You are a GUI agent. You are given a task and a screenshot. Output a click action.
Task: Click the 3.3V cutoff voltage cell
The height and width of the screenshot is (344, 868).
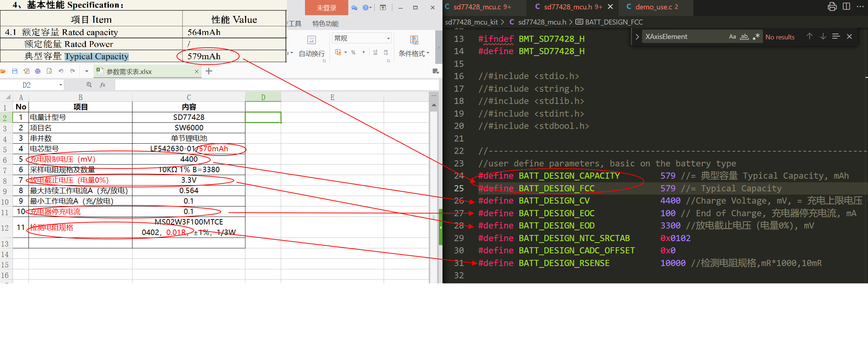(189, 180)
